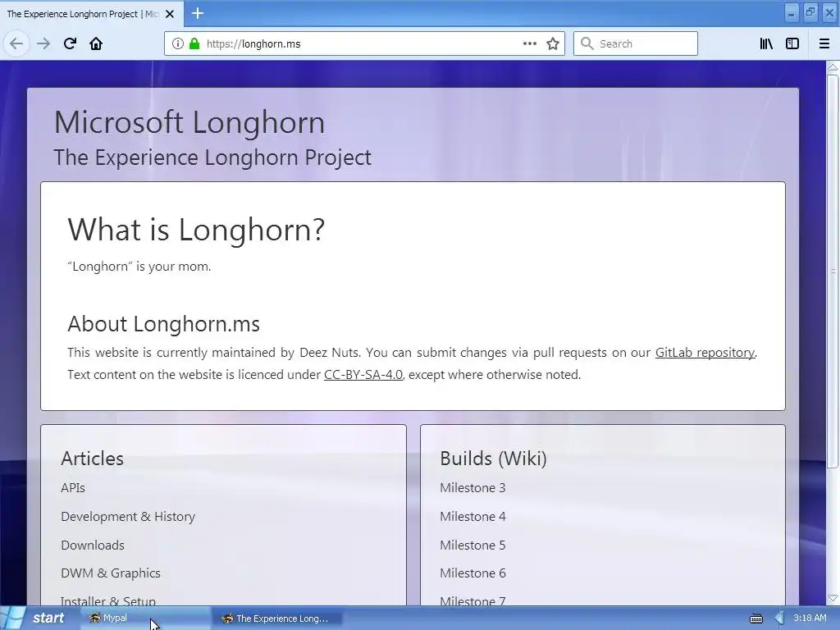Open Development & History article
This screenshot has width=840, height=630.
128,517
